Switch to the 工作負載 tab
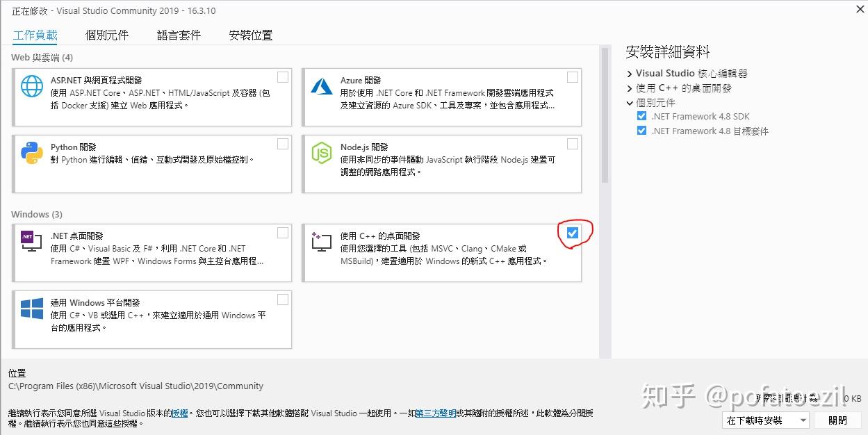Image resolution: width=868 pixels, height=435 pixels. [x=35, y=35]
